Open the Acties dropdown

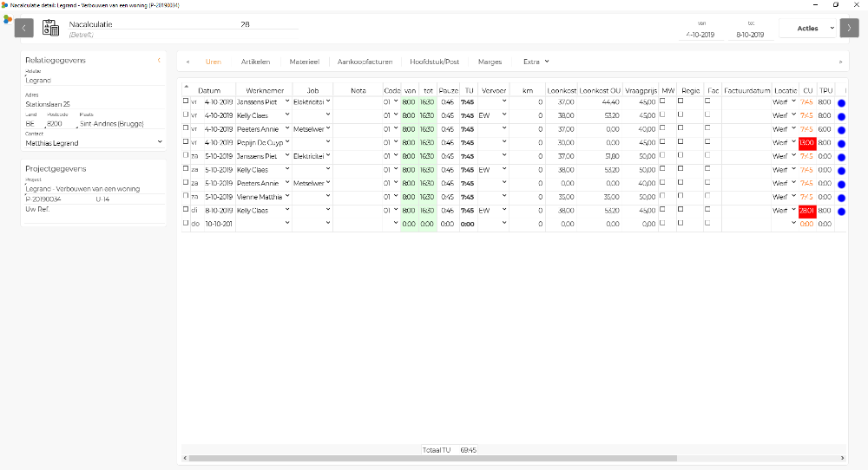[x=808, y=28]
